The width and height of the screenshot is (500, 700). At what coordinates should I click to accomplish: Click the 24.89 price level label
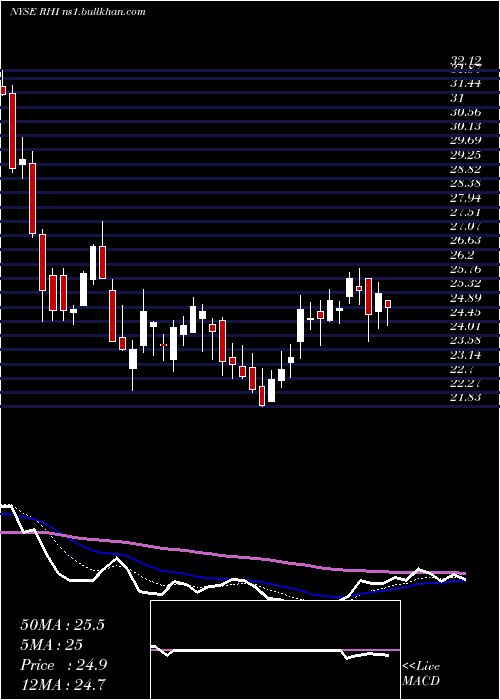point(466,298)
